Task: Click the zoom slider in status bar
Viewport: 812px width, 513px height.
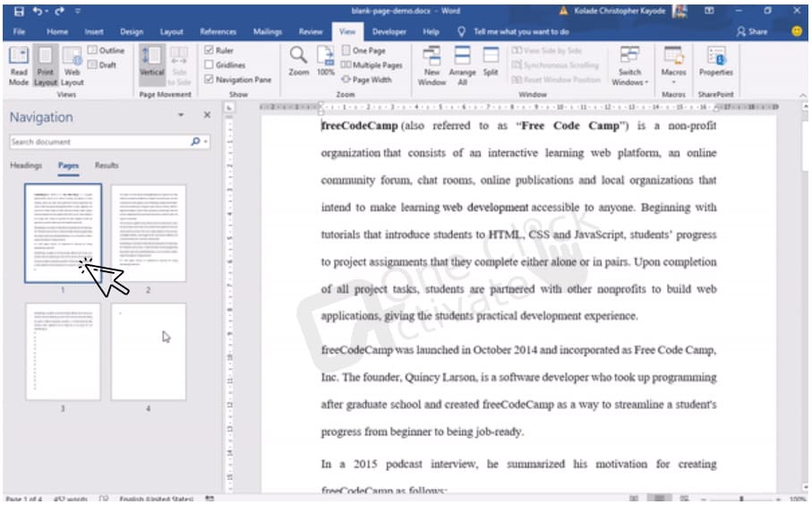Action: tap(741, 499)
